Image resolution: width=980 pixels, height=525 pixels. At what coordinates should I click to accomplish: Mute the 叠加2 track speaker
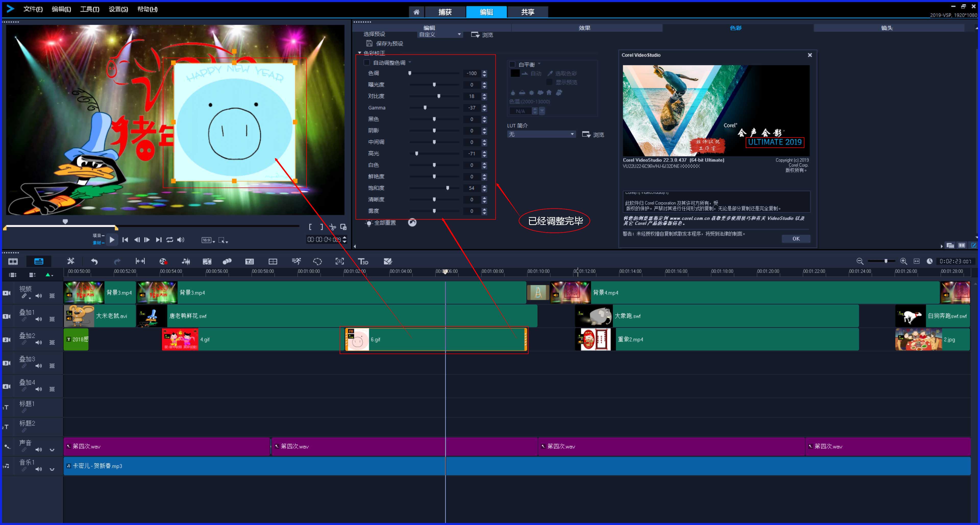39,343
